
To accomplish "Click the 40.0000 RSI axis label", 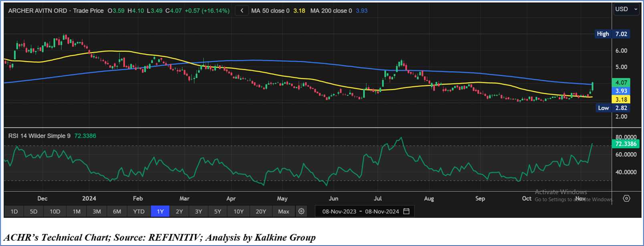I will [626, 172].
